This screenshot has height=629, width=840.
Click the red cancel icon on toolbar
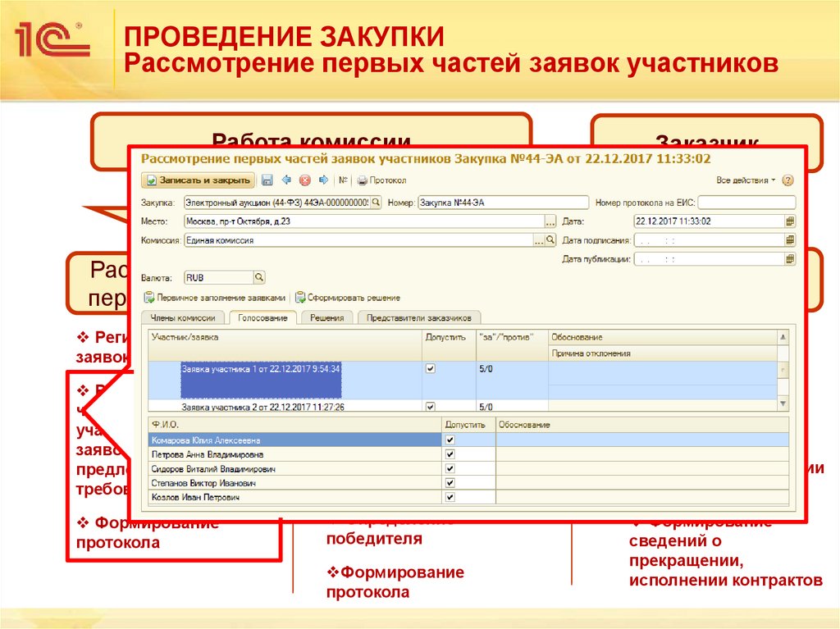pyautogui.click(x=305, y=179)
